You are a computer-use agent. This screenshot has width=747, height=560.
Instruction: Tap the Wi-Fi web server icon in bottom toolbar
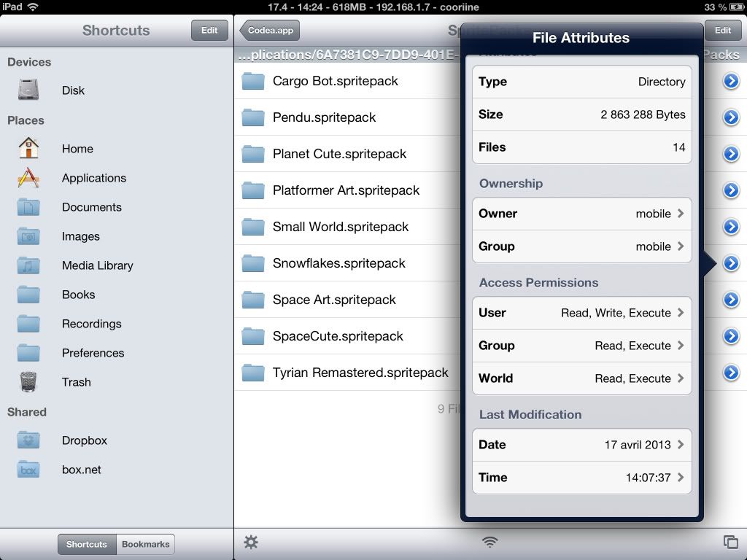coord(489,542)
